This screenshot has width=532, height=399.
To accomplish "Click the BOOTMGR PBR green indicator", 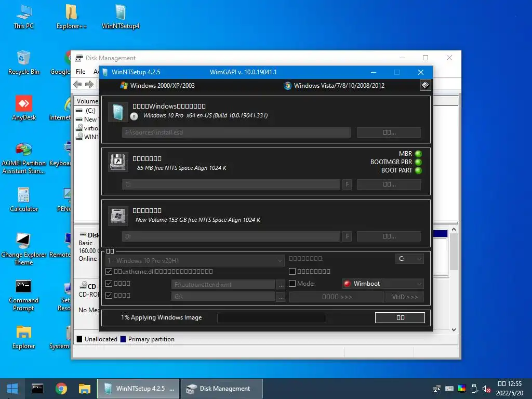I will tap(418, 162).
